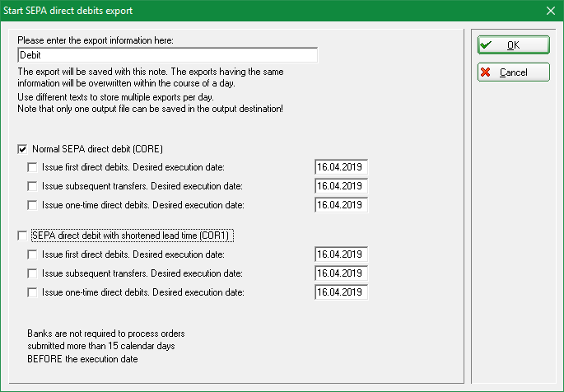Check SEPA direct debit shortened lead time (COR1)

coord(22,236)
